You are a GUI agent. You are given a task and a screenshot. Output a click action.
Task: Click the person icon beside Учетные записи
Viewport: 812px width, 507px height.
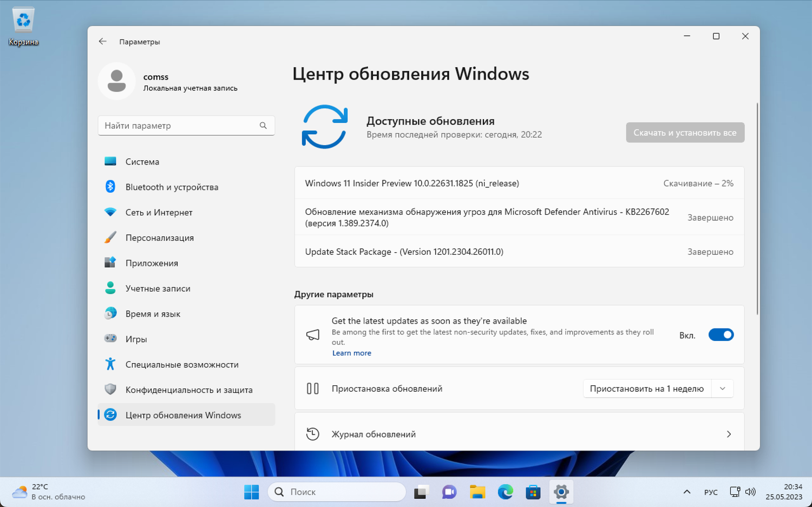pos(110,288)
